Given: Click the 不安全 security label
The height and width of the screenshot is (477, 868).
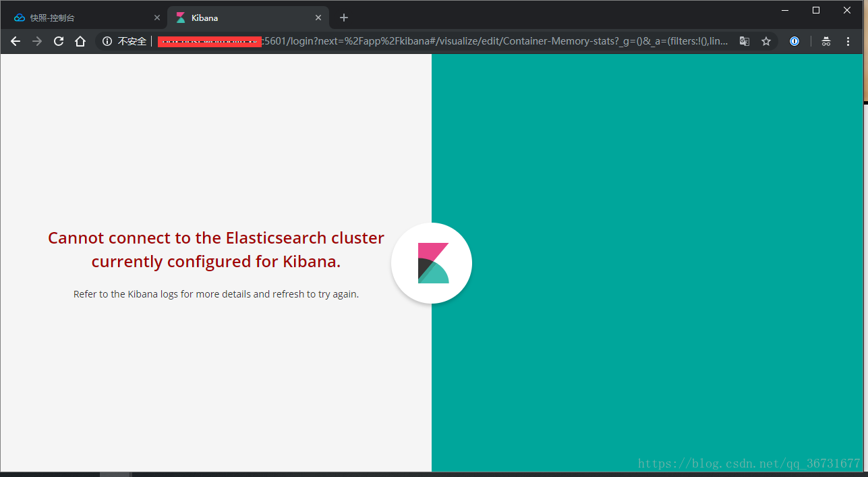Looking at the screenshot, I should tap(132, 41).
